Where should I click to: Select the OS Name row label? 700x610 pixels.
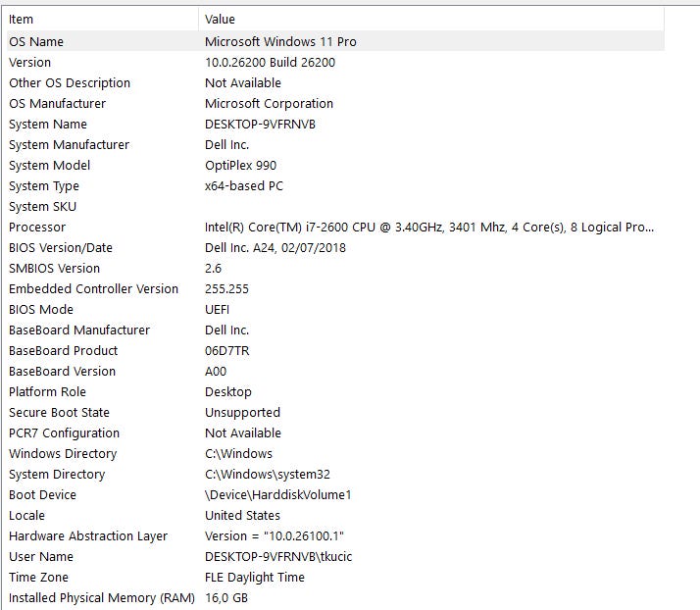pos(36,42)
